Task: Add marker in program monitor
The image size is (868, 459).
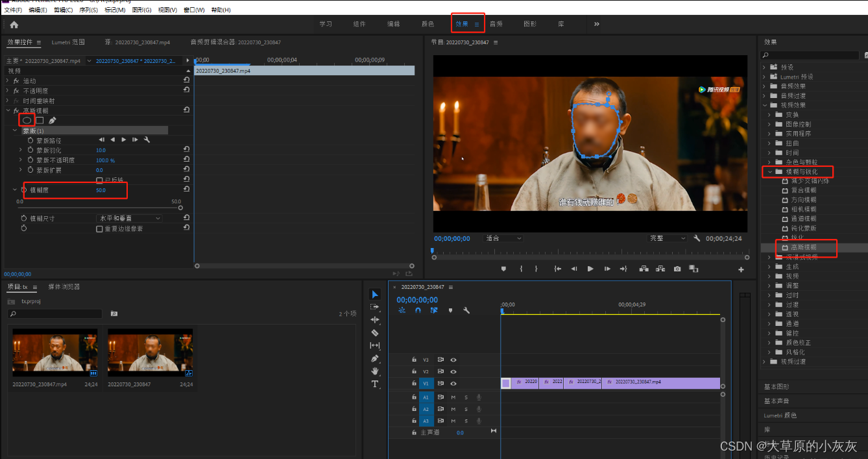Action: point(503,269)
